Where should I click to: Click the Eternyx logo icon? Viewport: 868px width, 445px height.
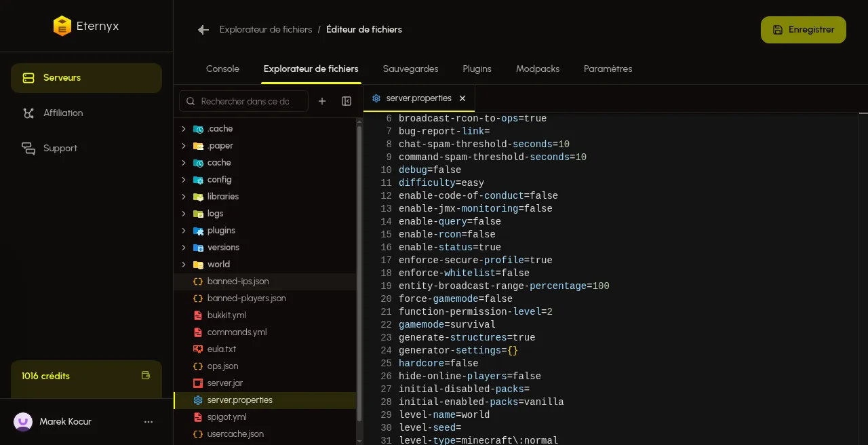tap(62, 26)
